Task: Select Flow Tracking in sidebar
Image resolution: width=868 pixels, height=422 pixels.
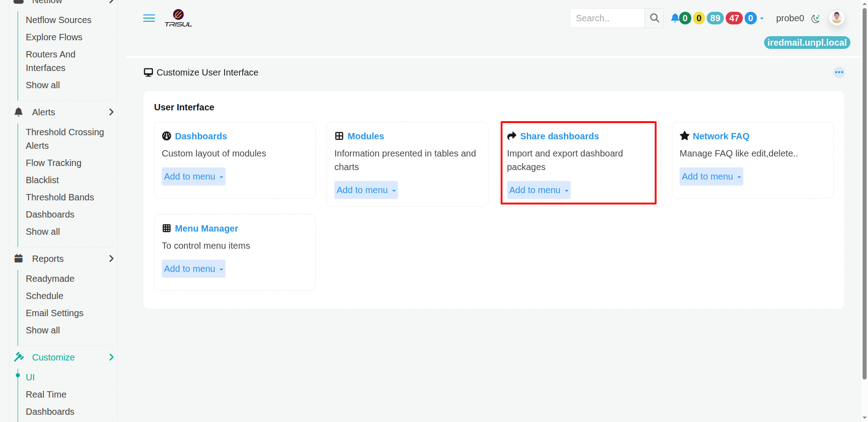Action: tap(53, 163)
